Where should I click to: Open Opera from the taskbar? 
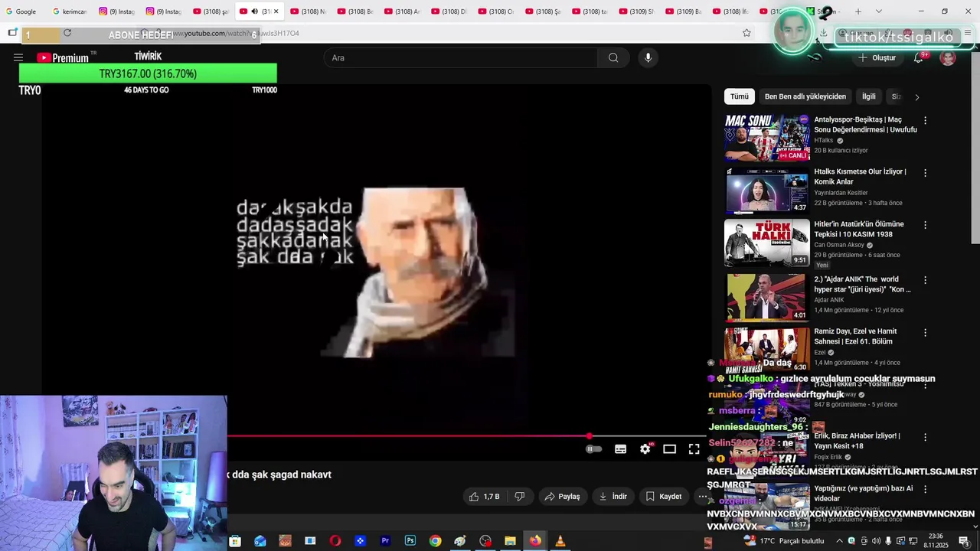click(335, 541)
